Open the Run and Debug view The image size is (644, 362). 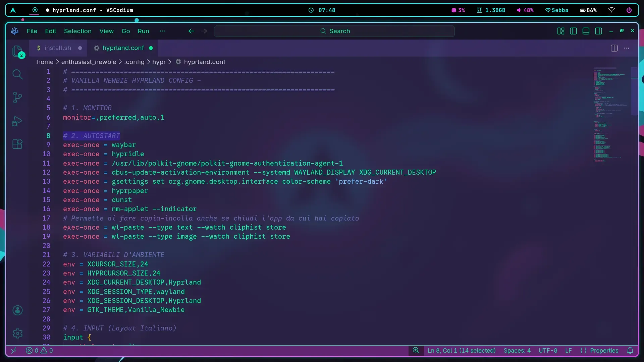(17, 121)
